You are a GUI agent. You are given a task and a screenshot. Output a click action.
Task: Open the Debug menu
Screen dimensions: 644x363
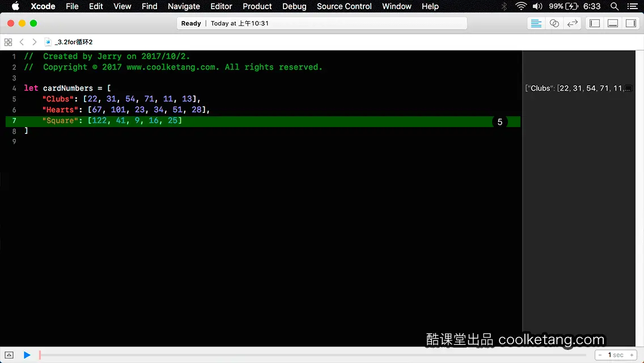point(294,6)
